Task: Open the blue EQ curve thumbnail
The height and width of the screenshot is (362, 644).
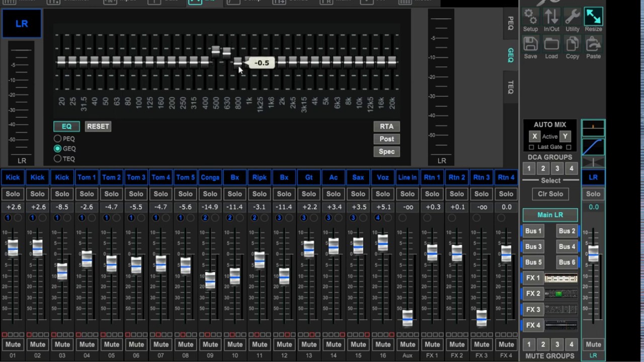Action: tap(593, 146)
